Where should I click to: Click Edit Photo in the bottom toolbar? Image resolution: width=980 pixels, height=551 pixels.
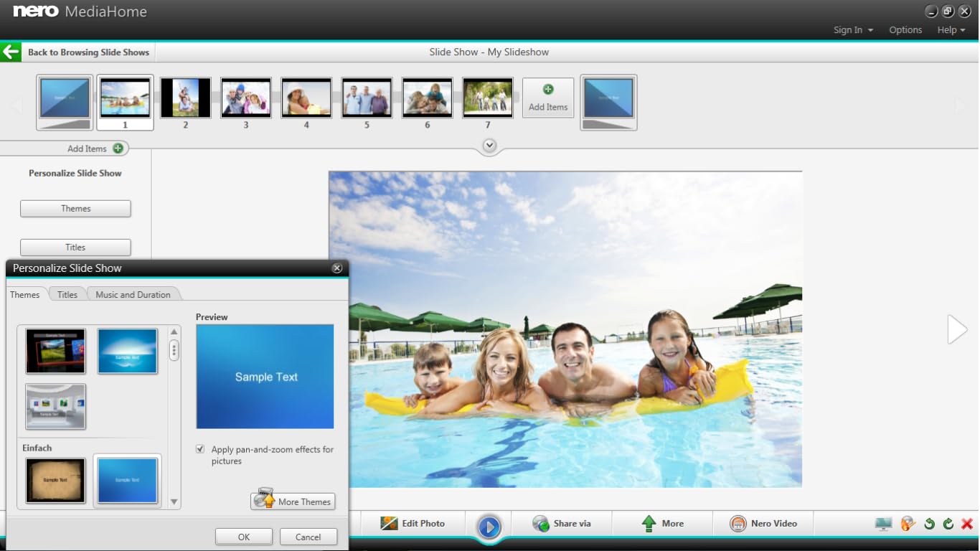click(x=413, y=524)
